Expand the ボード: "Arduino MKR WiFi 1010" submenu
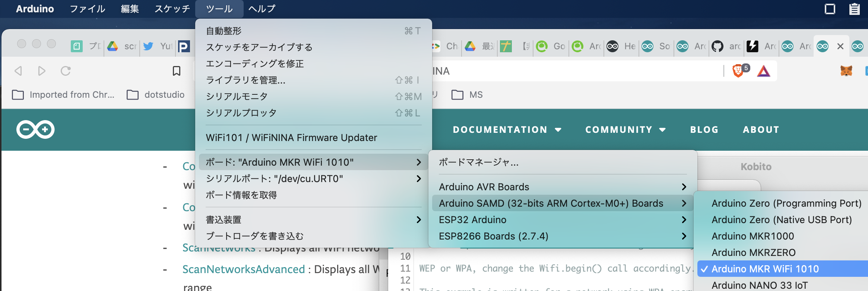Viewport: 868px width, 291px height. (313, 162)
